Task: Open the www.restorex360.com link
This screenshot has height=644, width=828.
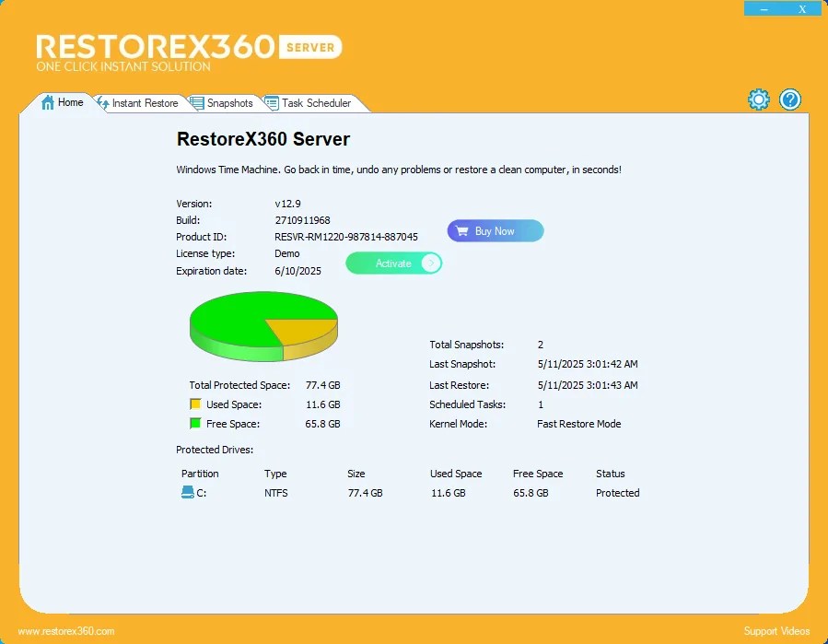Action: (66, 631)
